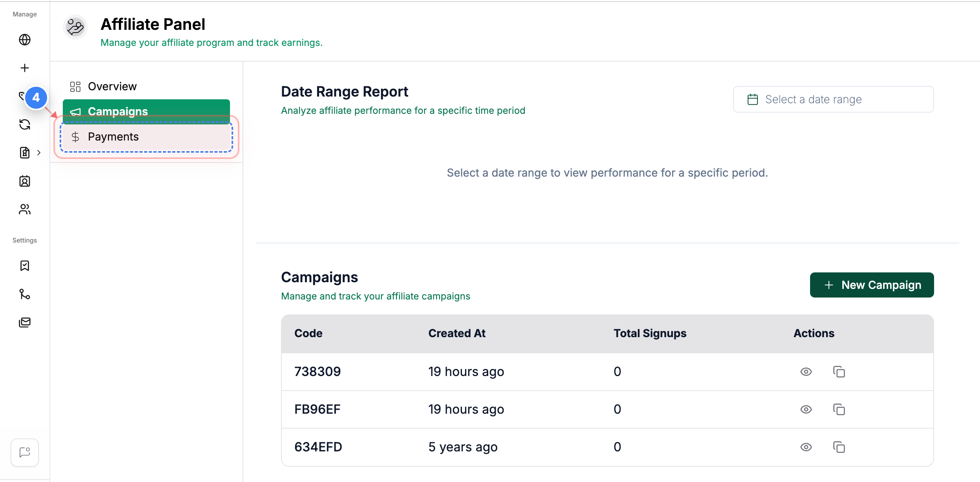Click the bookmark check settings icon
This screenshot has width=980, height=482.
(25, 266)
